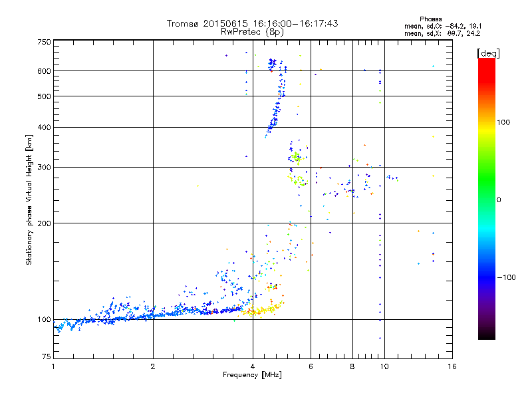Click the x-axis tick label '6'
This screenshot has height=399, width=532.
point(311,366)
